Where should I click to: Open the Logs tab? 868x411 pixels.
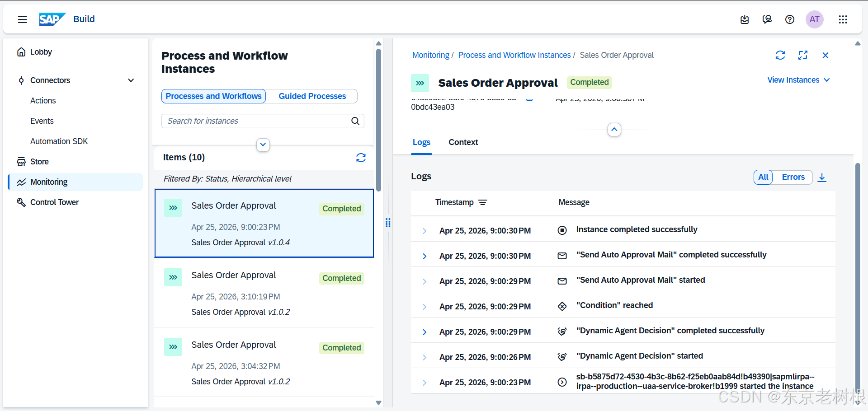(421, 142)
